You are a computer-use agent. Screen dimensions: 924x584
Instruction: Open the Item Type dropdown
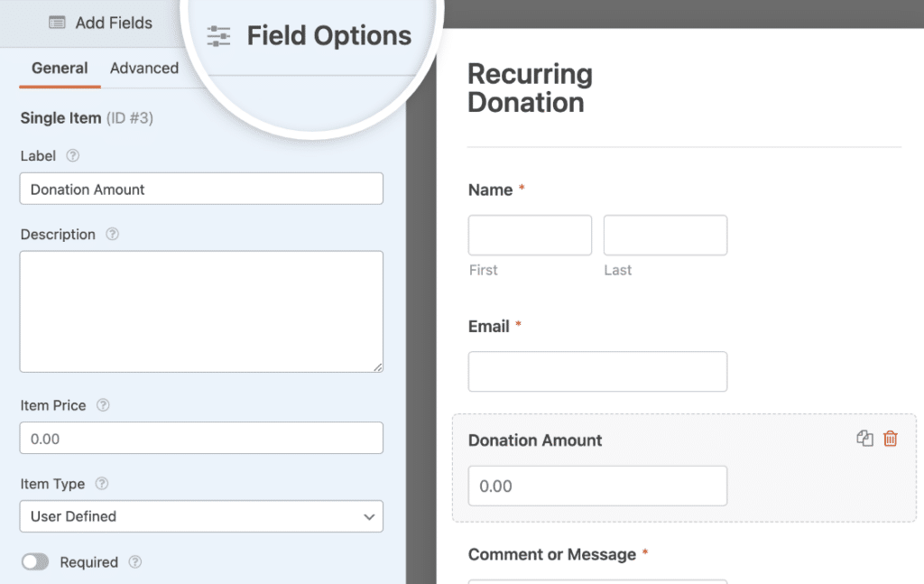click(201, 516)
